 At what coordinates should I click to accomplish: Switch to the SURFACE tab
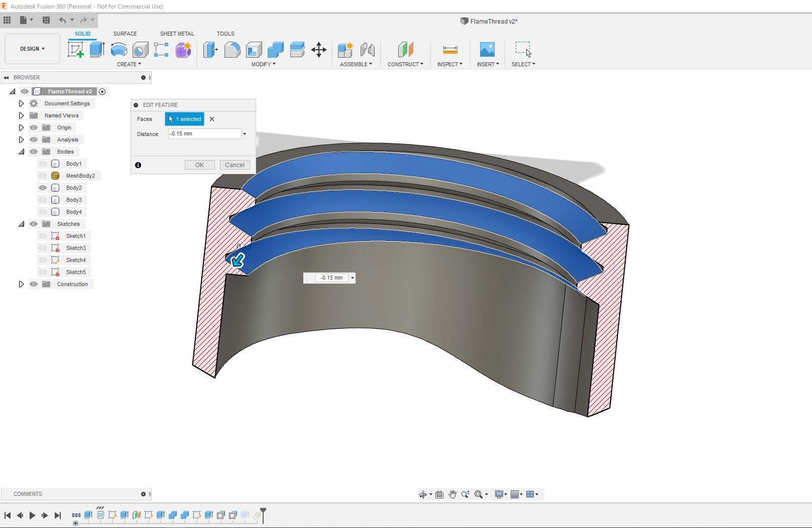[x=125, y=34]
